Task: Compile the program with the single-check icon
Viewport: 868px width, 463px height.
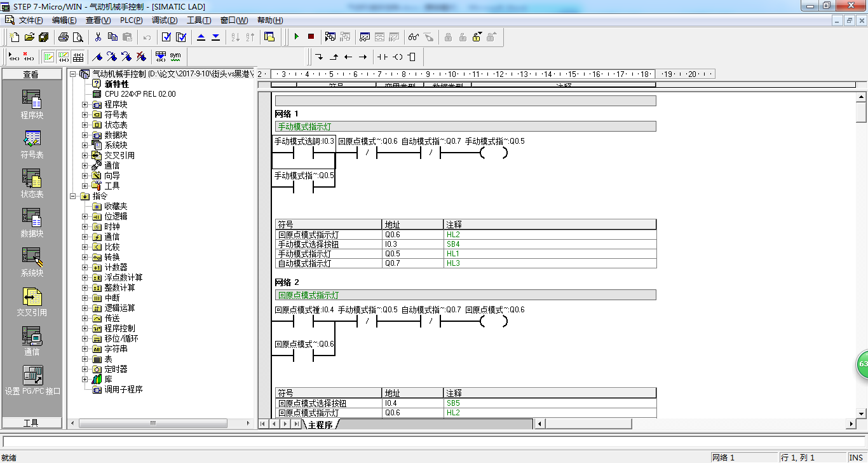Action: click(166, 37)
